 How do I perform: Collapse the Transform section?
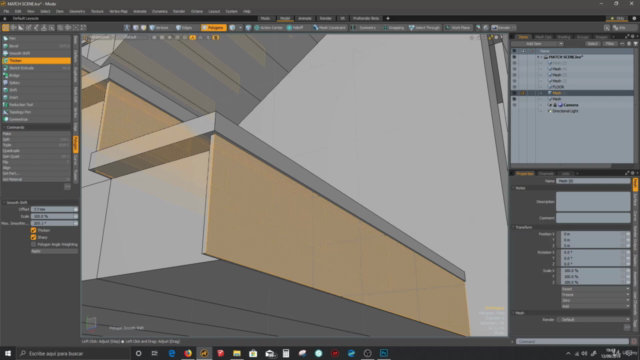coord(513,227)
